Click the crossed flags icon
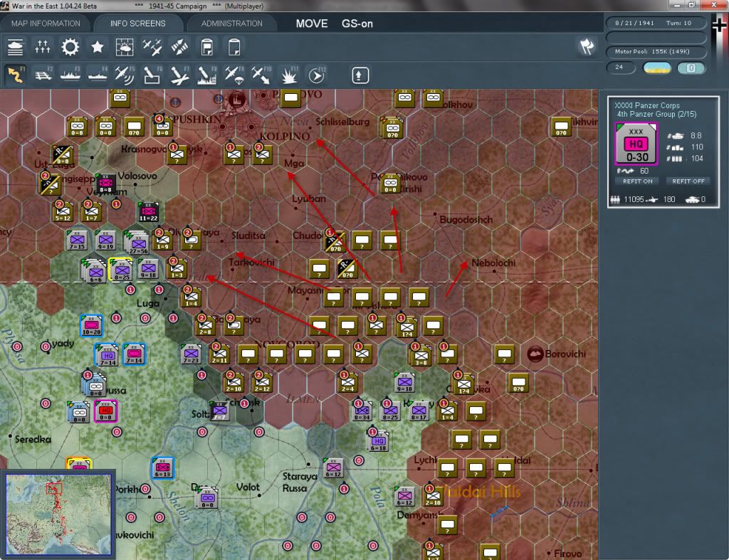 [x=587, y=46]
